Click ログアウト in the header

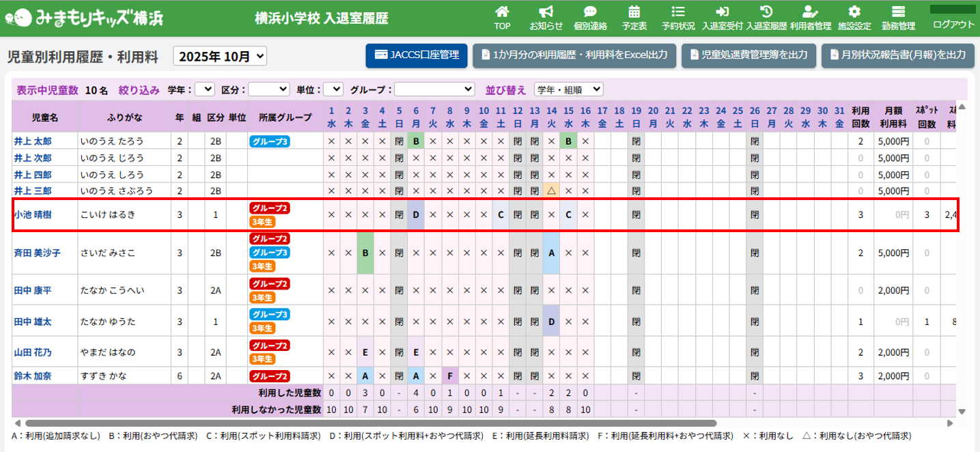[953, 25]
